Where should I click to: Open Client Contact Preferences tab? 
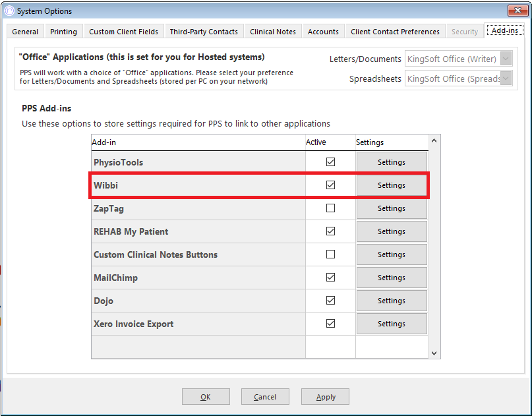(x=396, y=32)
